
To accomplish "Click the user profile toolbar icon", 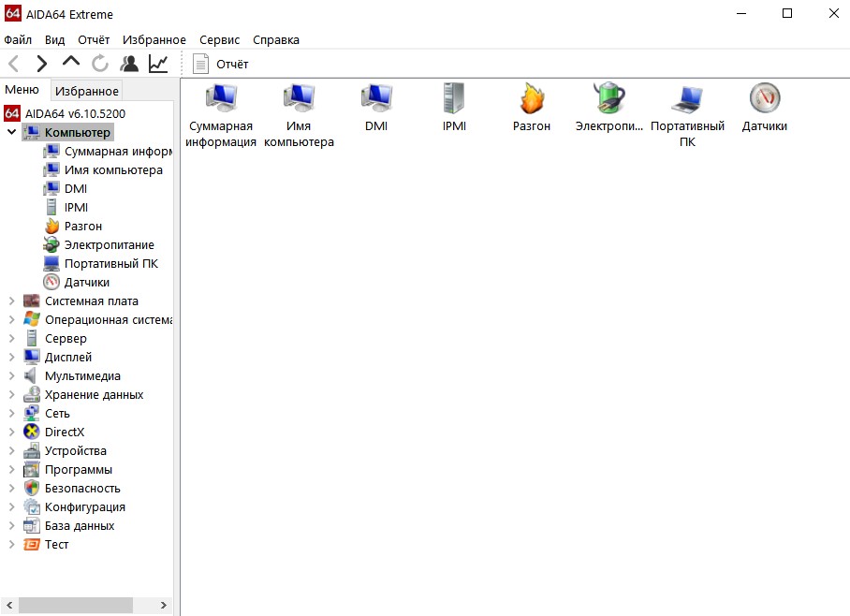I will tap(129, 64).
